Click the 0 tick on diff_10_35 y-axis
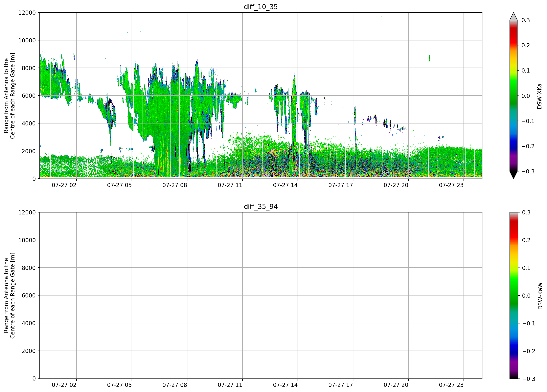 pos(34,179)
